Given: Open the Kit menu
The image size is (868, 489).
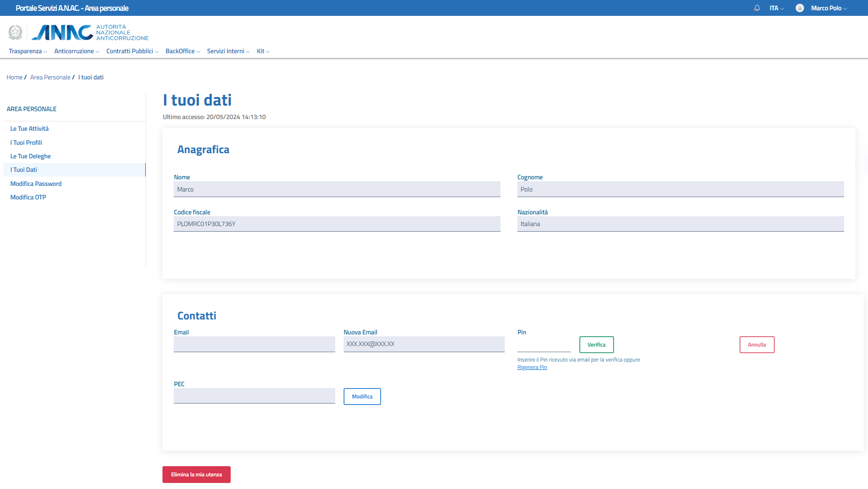Looking at the screenshot, I should point(263,51).
